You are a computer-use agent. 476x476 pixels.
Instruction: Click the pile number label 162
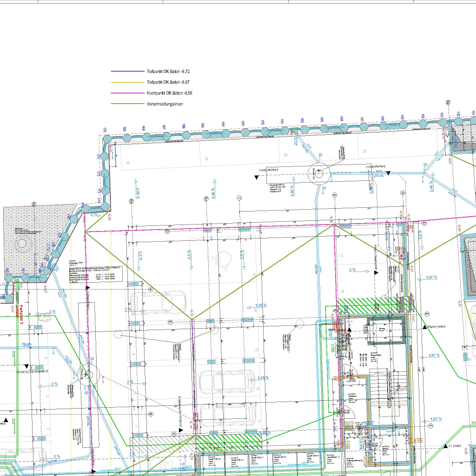pyautogui.click(x=263, y=123)
